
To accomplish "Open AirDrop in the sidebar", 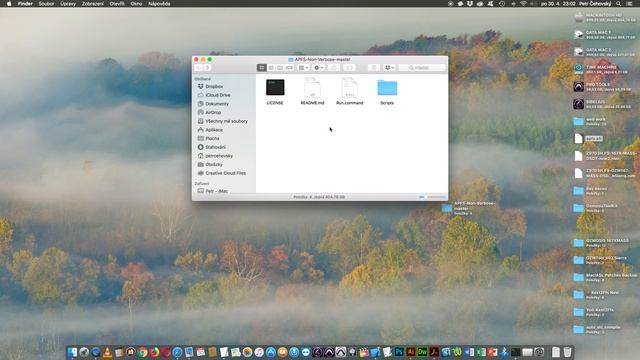I will (x=213, y=112).
